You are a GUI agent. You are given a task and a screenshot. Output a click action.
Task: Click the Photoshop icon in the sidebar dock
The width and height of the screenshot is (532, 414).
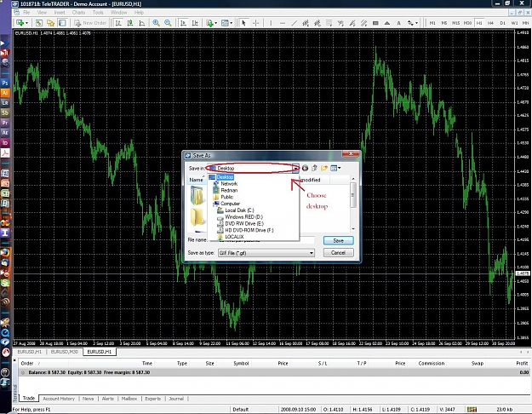(5, 83)
